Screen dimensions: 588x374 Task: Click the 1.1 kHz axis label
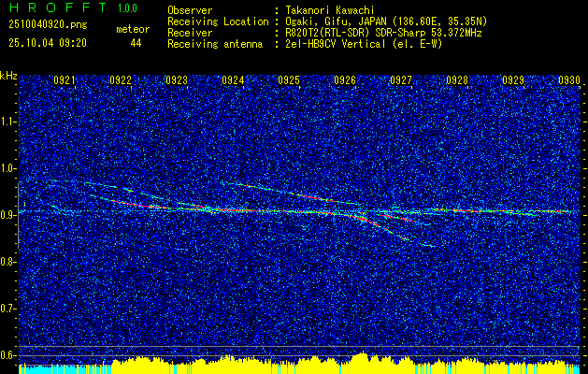(x=8, y=122)
